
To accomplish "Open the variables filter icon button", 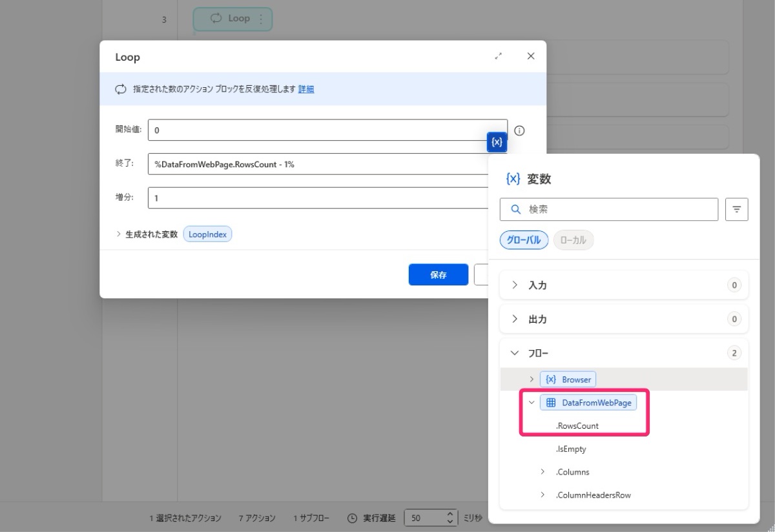I will [x=737, y=209].
